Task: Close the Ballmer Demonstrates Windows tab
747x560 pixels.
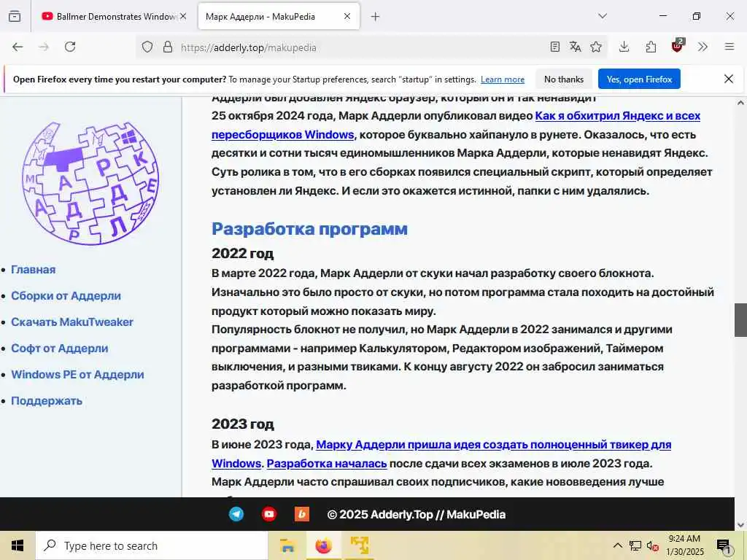Action: pos(183,16)
